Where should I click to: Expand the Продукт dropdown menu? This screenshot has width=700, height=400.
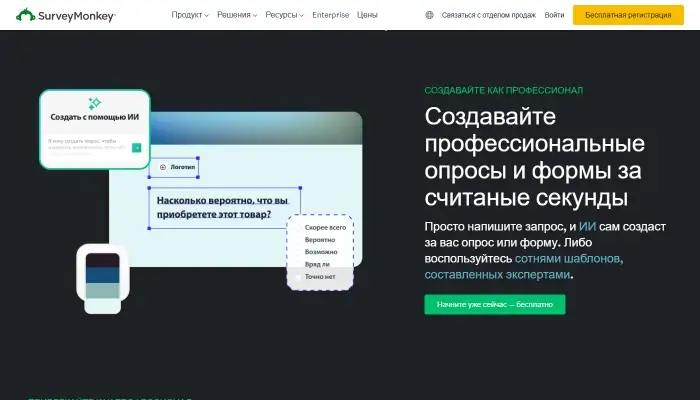click(x=189, y=15)
